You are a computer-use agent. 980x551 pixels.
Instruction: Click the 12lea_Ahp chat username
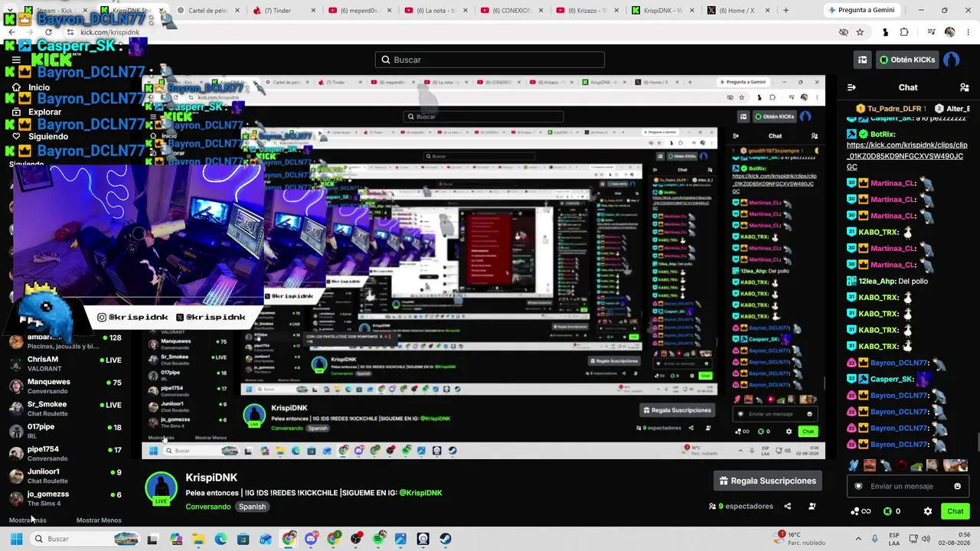click(x=877, y=282)
